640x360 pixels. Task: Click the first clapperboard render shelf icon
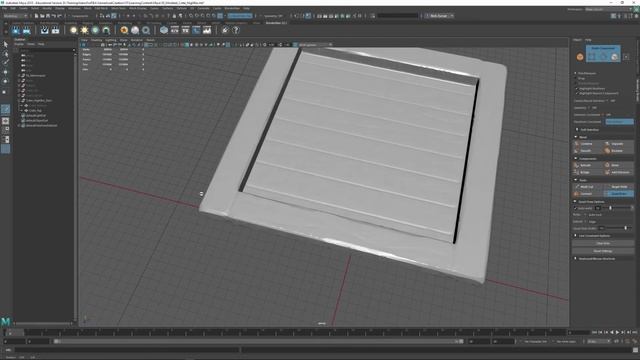click(x=44, y=30)
